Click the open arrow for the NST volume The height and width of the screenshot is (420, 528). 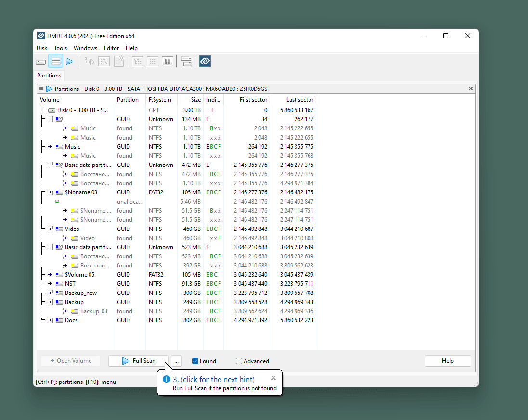coord(50,284)
